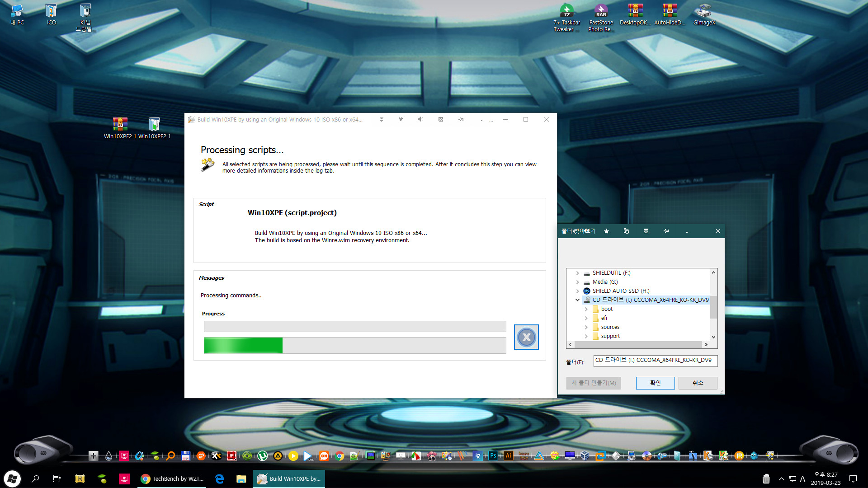868x488 pixels.
Task: Expand the support folder node
Action: pyautogui.click(x=586, y=336)
